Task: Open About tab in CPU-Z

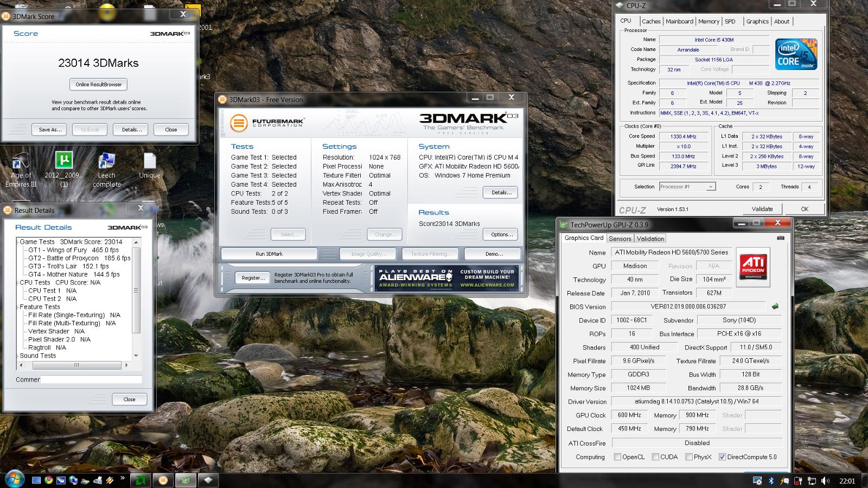Action: pos(782,22)
